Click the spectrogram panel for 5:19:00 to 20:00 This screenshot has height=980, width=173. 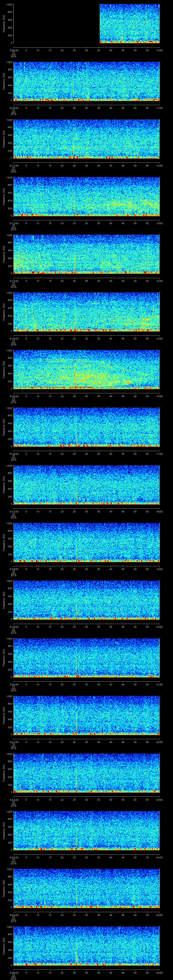pyautogui.click(x=86, y=600)
